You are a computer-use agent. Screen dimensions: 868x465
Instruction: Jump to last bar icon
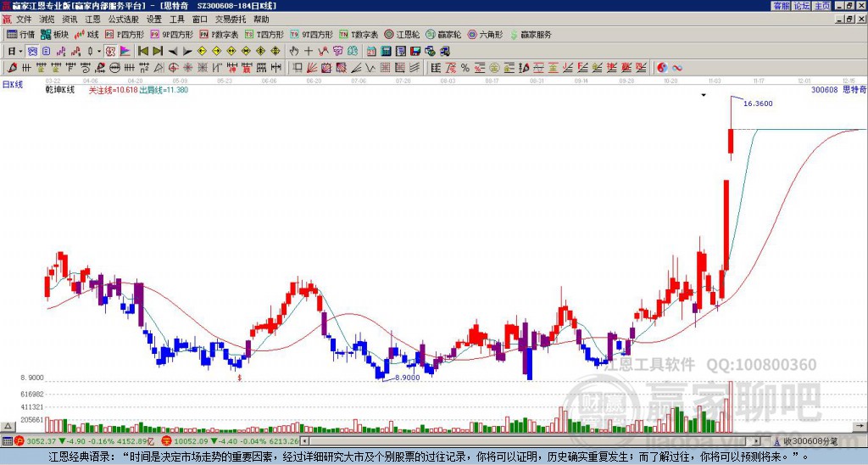tap(158, 52)
